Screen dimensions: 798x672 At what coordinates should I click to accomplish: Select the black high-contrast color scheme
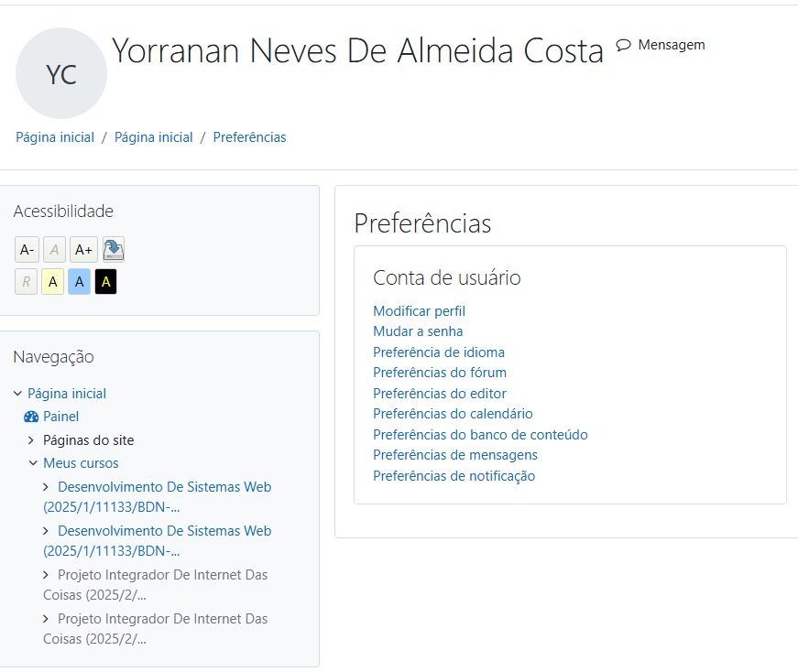pos(106,282)
